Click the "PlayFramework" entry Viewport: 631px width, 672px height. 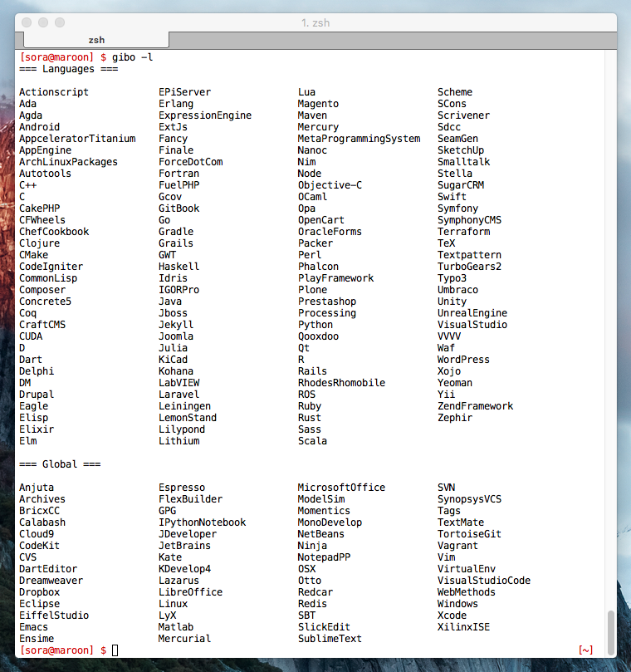click(x=336, y=278)
